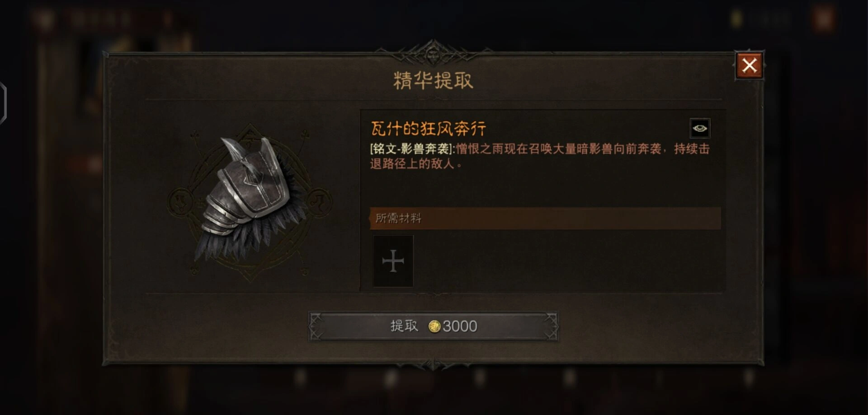The width and height of the screenshot is (868, 415).
Task: Click the 所需材料 section header bar
Action: point(545,218)
